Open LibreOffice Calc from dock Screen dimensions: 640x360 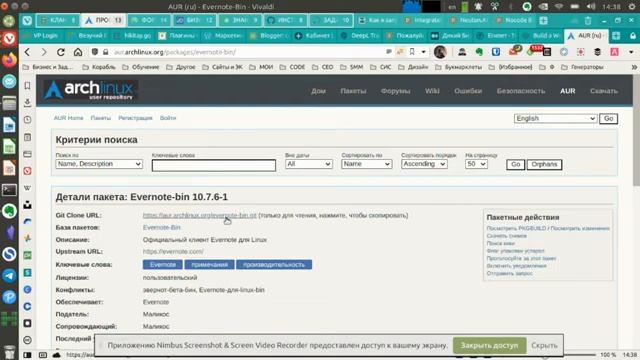[x=9, y=146]
